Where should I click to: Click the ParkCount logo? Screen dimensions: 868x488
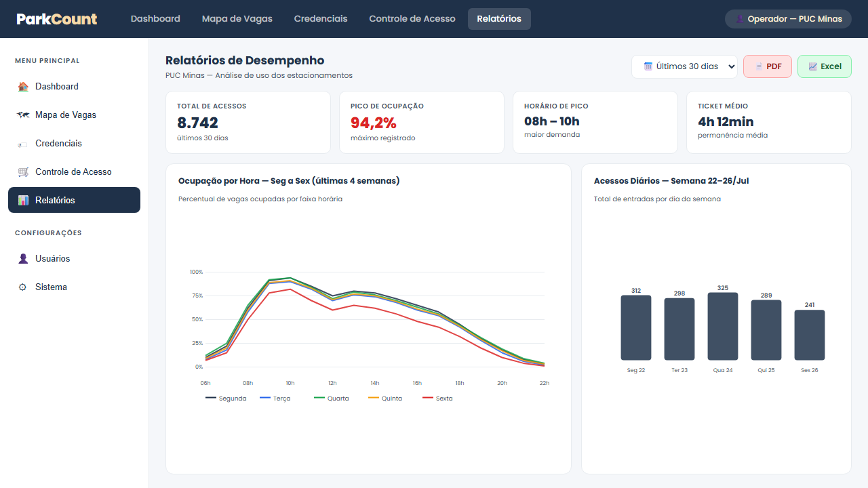[x=57, y=19]
